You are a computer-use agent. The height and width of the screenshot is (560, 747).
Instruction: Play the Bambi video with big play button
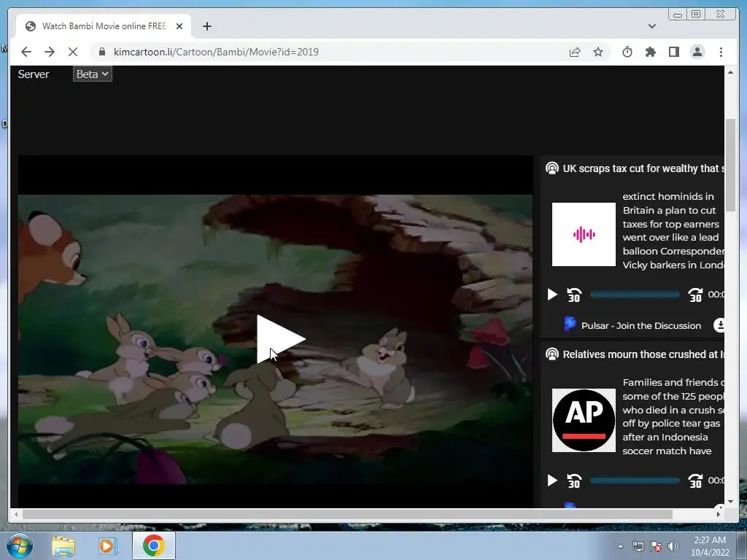point(281,340)
